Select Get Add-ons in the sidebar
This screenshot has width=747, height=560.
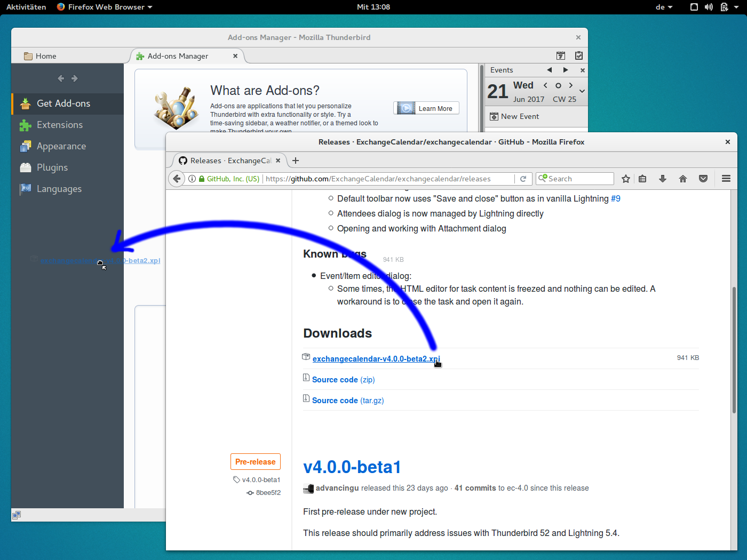(x=68, y=103)
